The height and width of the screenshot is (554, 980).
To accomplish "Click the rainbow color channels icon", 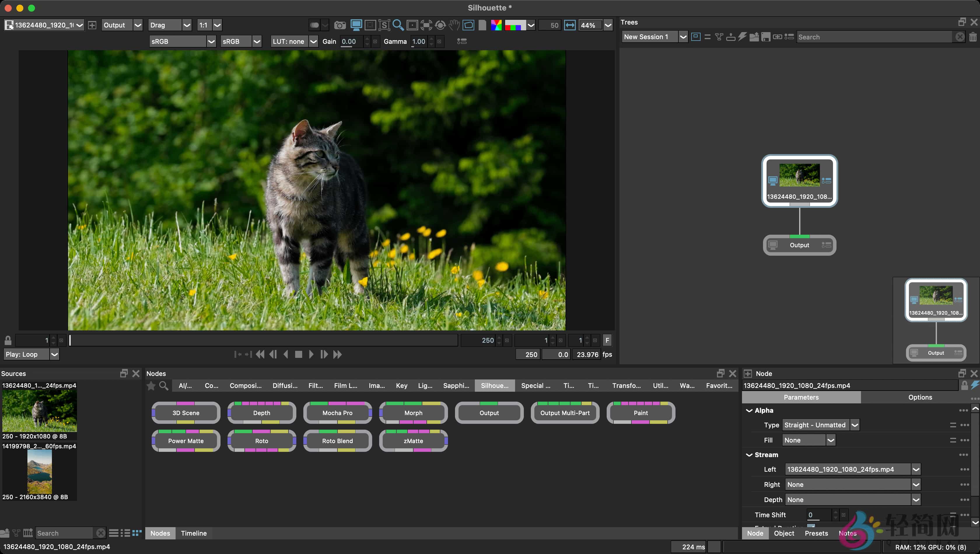I will click(496, 25).
